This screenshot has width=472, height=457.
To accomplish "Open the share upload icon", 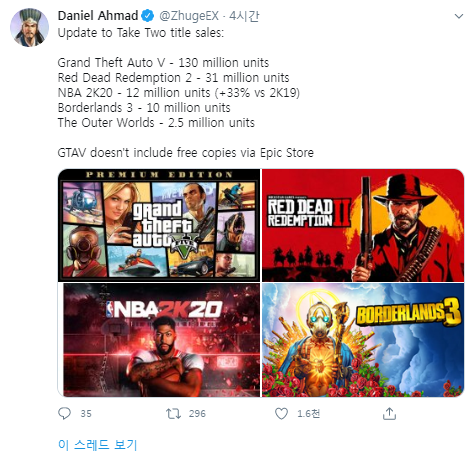I will tap(389, 413).
